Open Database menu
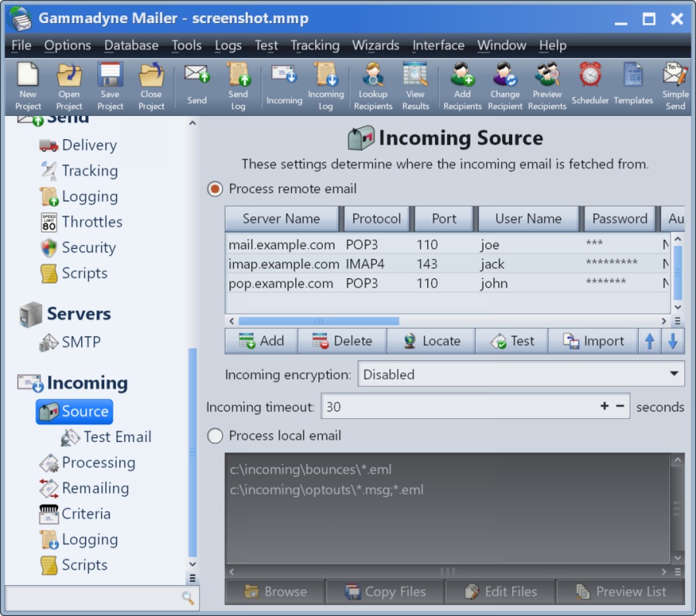This screenshot has height=616, width=696. click(x=131, y=46)
